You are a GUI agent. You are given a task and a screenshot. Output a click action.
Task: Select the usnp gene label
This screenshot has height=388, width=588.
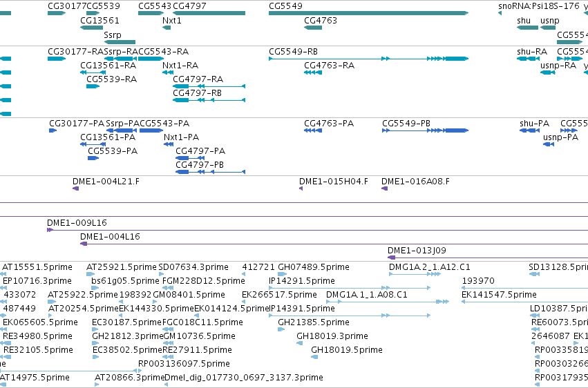(550, 20)
